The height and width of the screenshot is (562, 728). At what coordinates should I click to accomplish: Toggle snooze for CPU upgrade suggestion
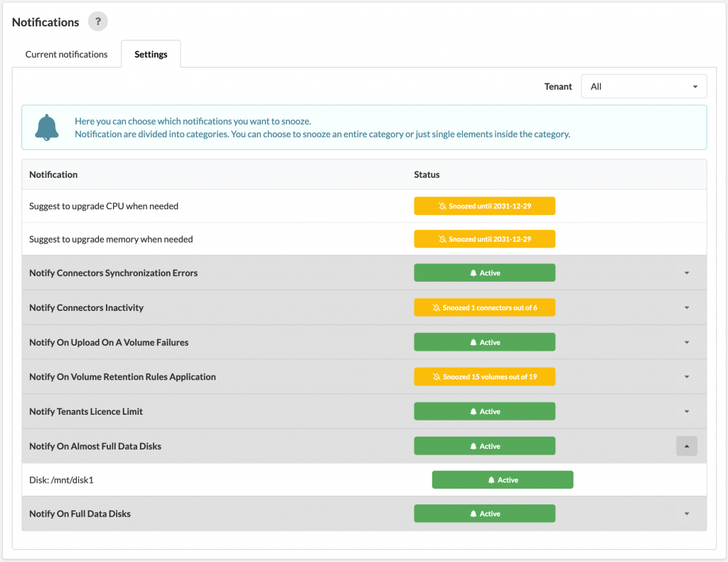(484, 206)
